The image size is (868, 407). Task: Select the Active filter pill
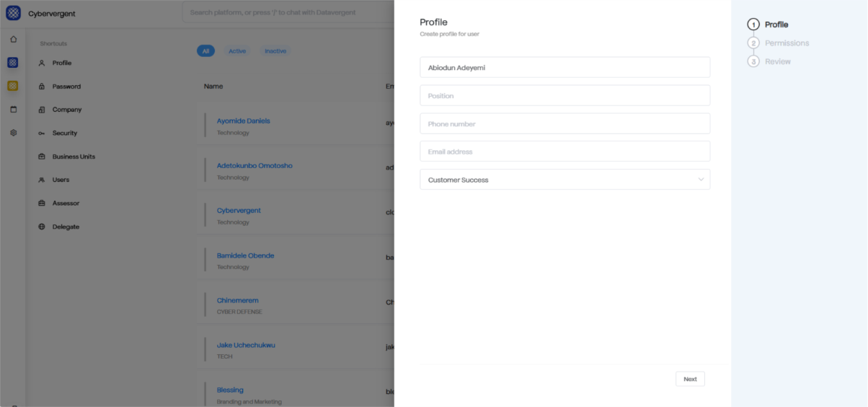click(237, 51)
